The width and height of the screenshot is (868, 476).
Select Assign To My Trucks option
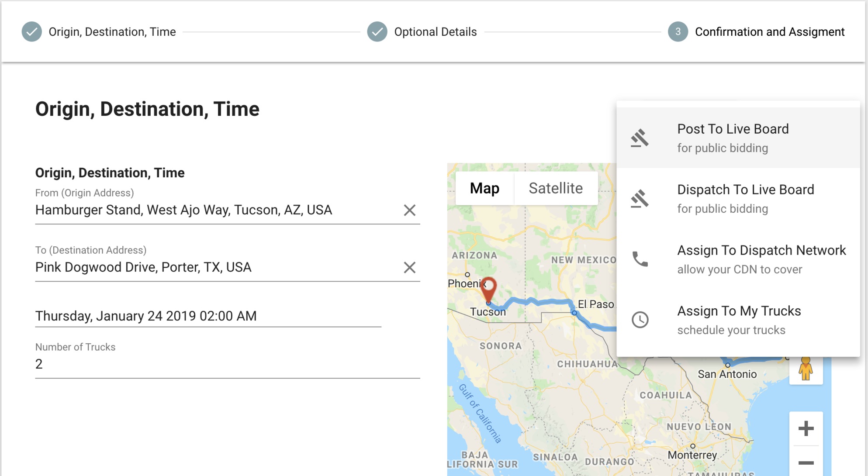[738, 320]
